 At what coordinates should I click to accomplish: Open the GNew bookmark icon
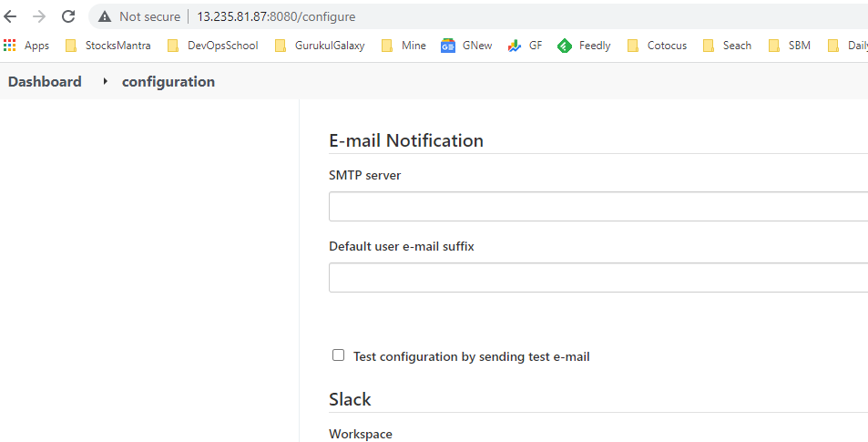click(x=448, y=46)
